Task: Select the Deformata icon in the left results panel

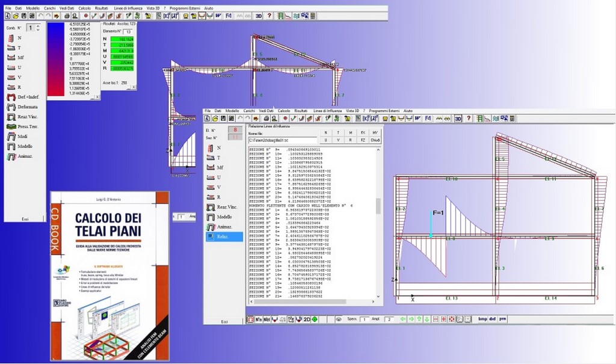Action: click(x=11, y=107)
